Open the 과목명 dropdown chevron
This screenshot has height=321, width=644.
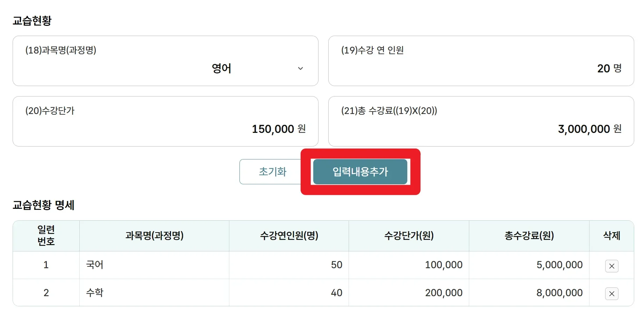pyautogui.click(x=300, y=69)
